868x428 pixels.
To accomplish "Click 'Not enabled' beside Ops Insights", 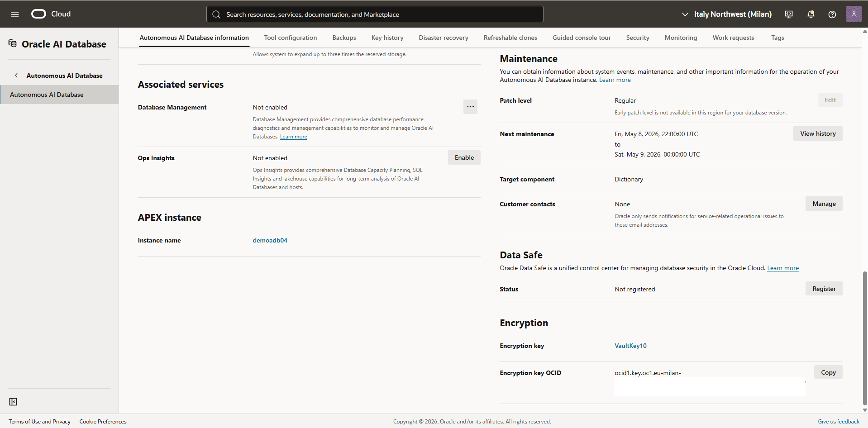I will coord(270,158).
